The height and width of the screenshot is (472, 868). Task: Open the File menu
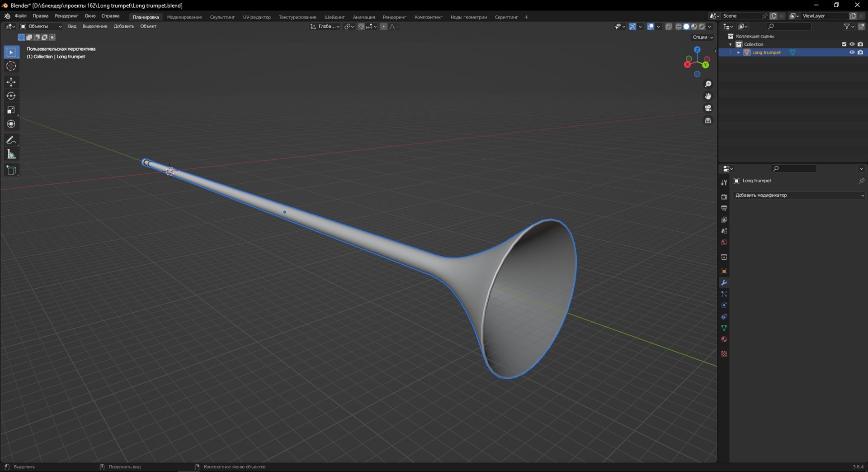point(20,16)
